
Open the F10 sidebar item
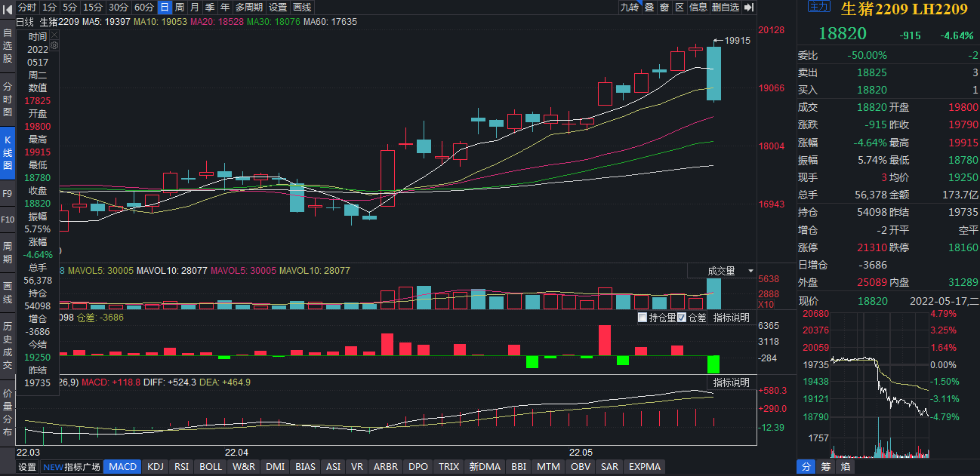(8, 220)
